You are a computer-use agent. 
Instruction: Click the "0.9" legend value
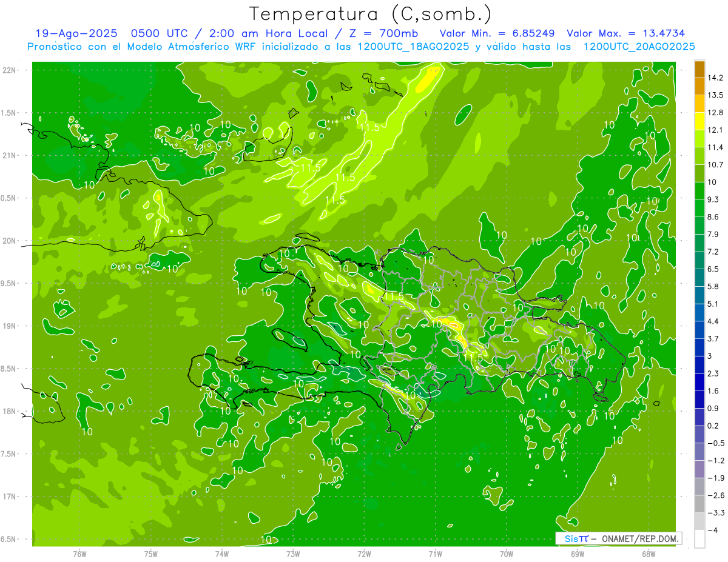(713, 408)
